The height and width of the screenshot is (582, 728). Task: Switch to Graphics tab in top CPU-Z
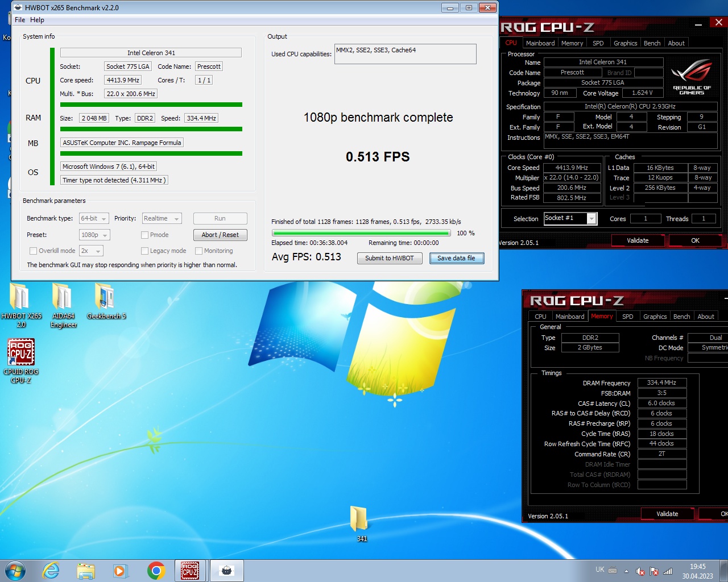point(625,43)
